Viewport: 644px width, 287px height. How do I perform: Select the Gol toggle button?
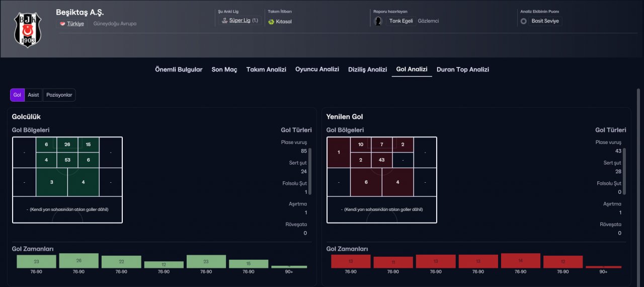tap(17, 95)
